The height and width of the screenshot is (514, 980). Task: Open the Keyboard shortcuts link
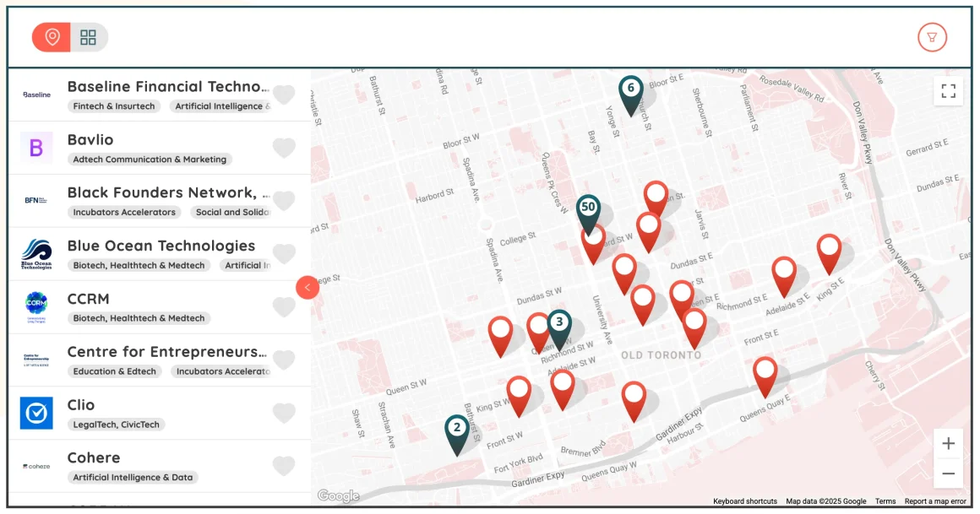click(743, 500)
